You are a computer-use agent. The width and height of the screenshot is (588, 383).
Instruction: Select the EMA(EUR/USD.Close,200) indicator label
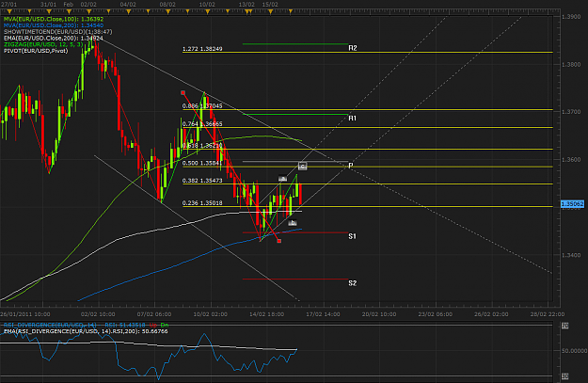click(x=54, y=39)
